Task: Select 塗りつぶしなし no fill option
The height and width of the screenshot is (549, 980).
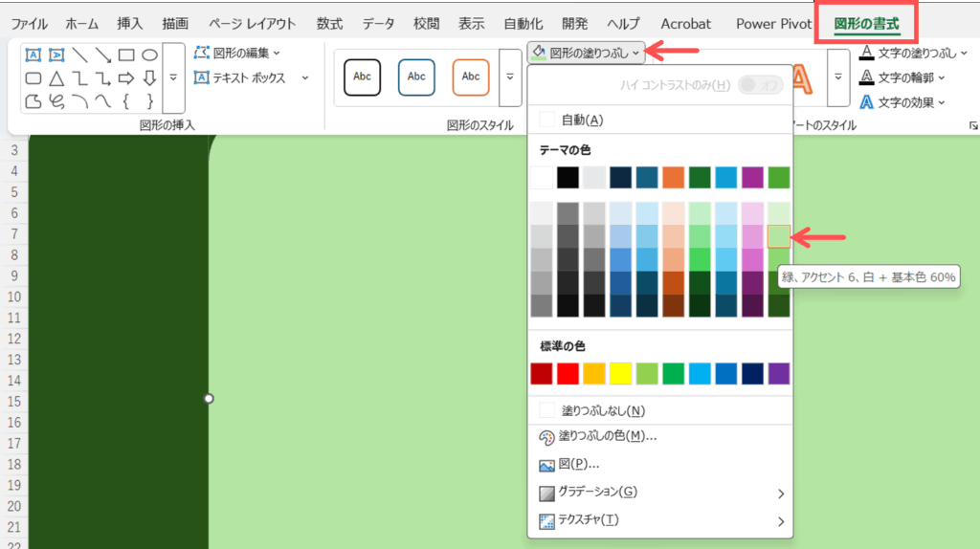Action: (601, 410)
